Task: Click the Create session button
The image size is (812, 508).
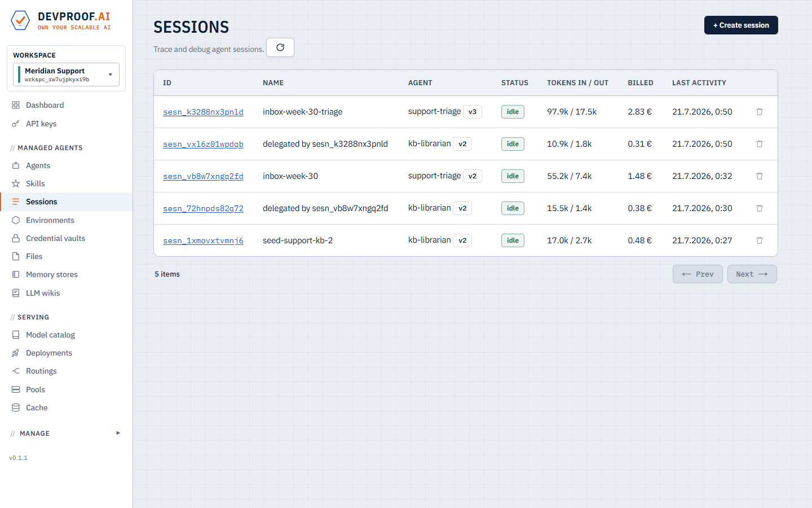Action: pyautogui.click(x=741, y=25)
